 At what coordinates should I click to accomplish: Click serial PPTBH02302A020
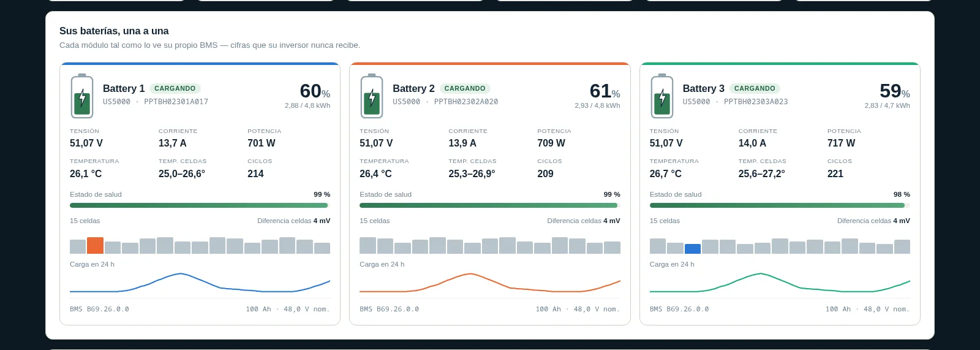466,102
